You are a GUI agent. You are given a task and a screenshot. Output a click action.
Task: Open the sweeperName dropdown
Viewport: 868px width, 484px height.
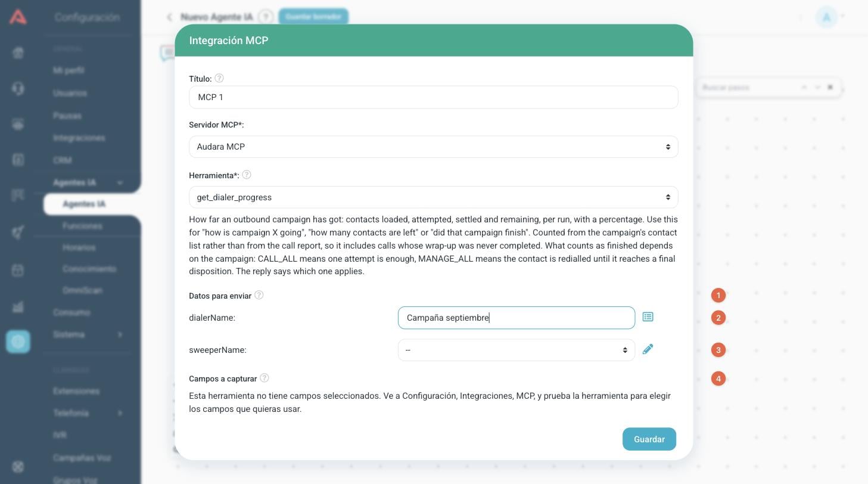point(516,350)
